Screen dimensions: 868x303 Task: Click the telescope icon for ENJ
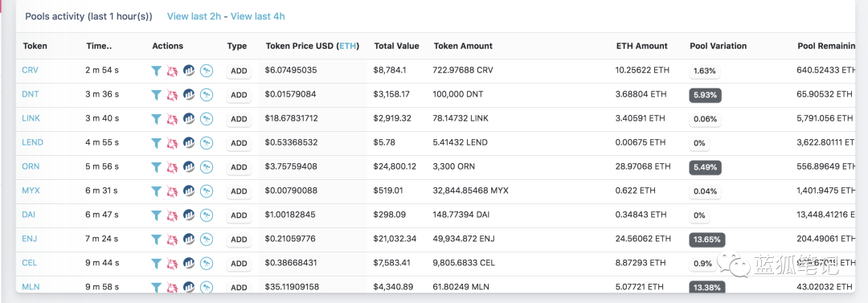pyautogui.click(x=207, y=240)
